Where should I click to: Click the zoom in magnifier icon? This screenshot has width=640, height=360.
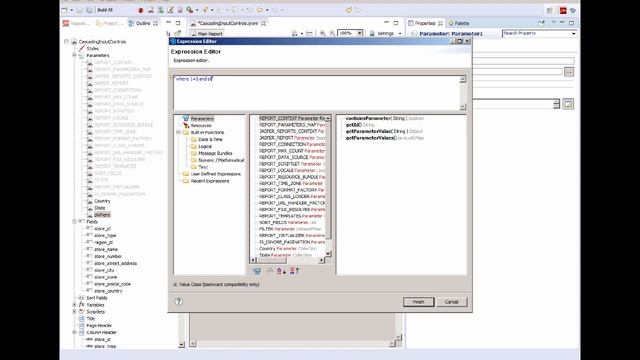tap(322, 33)
